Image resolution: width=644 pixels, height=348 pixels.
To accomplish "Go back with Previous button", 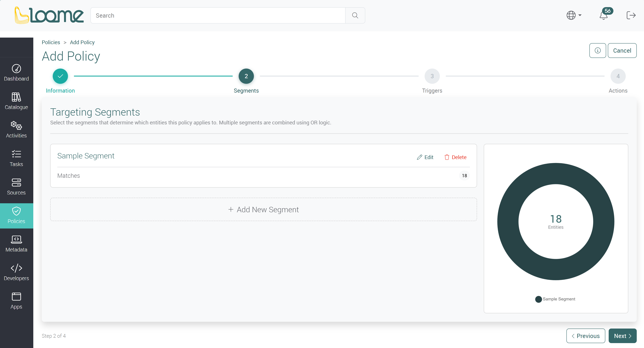I will 586,336.
